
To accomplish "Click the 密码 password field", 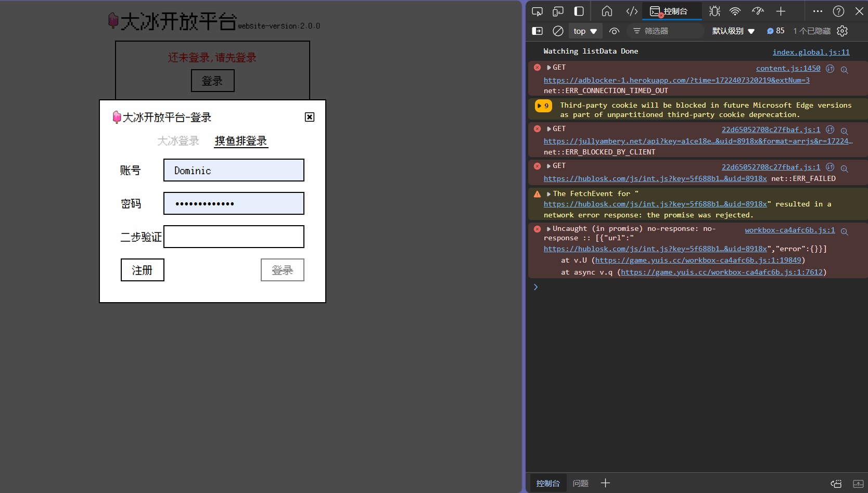I will click(234, 203).
